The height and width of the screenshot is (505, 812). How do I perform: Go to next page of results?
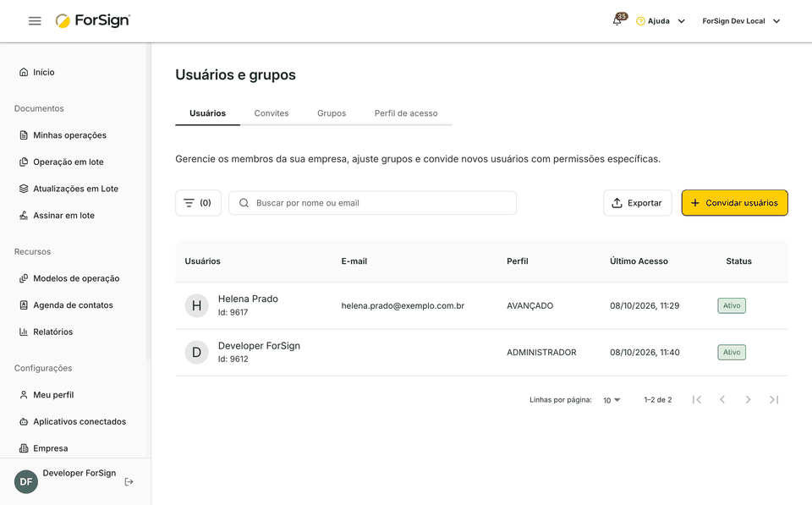[748, 400]
